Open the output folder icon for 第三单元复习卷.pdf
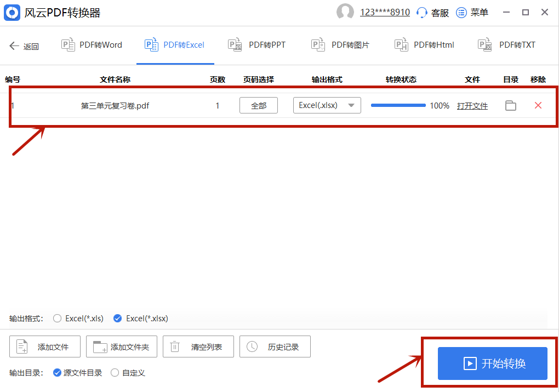Viewport: 559px width, 392px height. pyautogui.click(x=510, y=105)
